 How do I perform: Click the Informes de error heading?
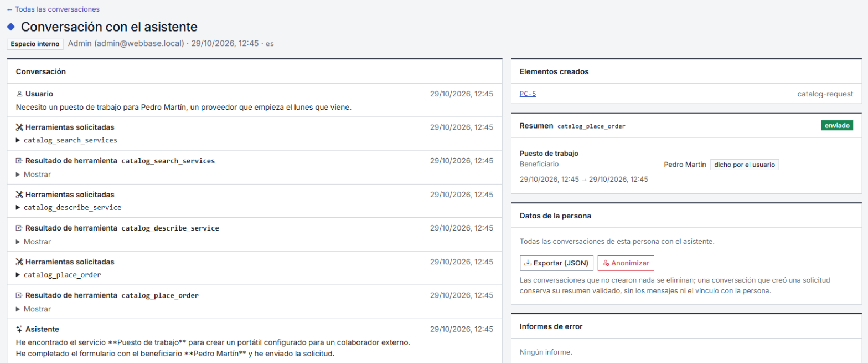551,326
